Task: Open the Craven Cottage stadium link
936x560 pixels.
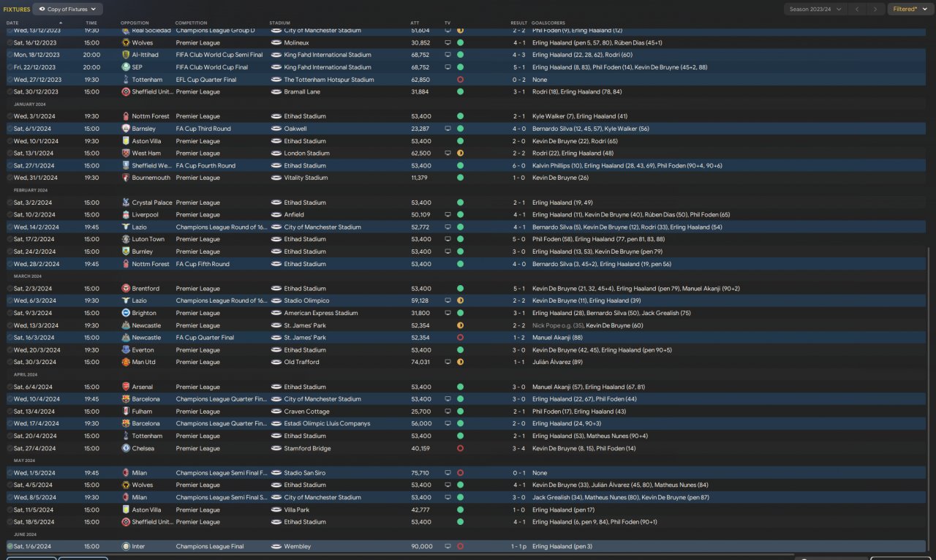Action: pyautogui.click(x=306, y=412)
